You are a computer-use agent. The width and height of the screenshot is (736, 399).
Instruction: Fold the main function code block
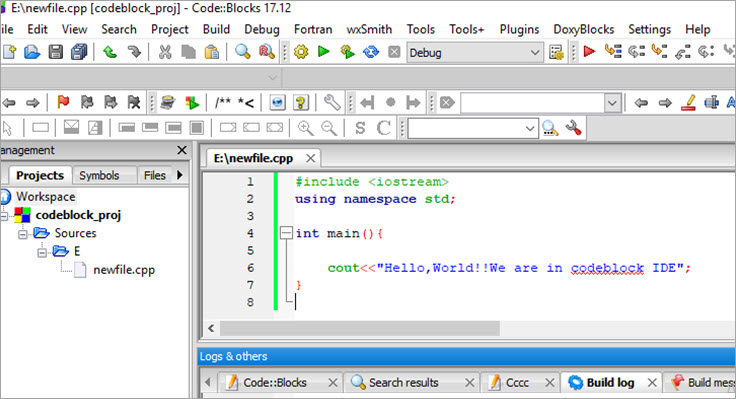(286, 233)
